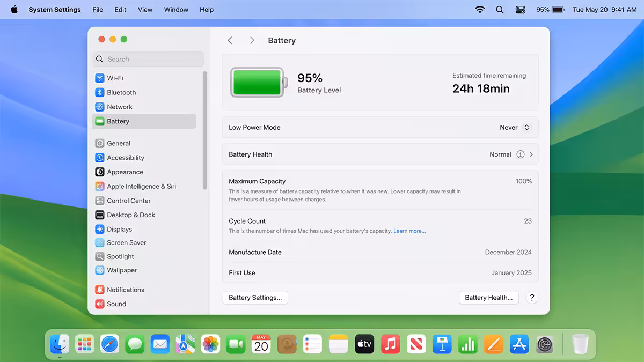Launch Finder from the Dock
Screen dimensions: 644x362
coord(60,344)
